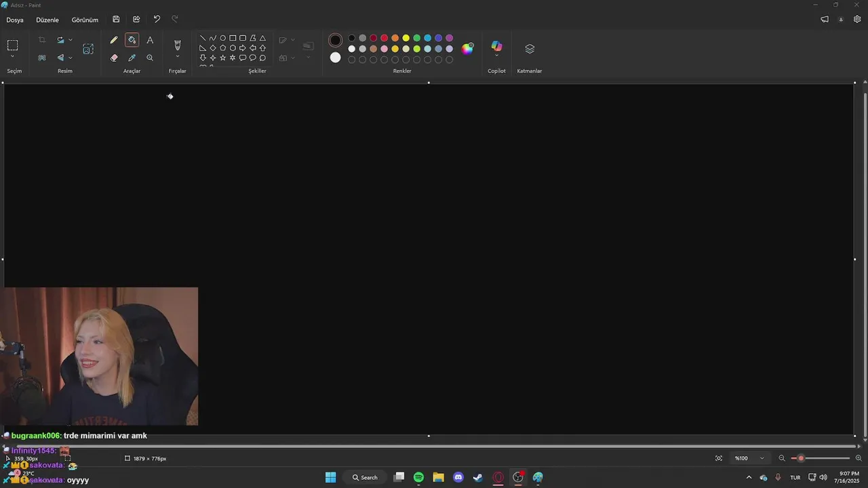Select the Eraser tool

coord(114,58)
